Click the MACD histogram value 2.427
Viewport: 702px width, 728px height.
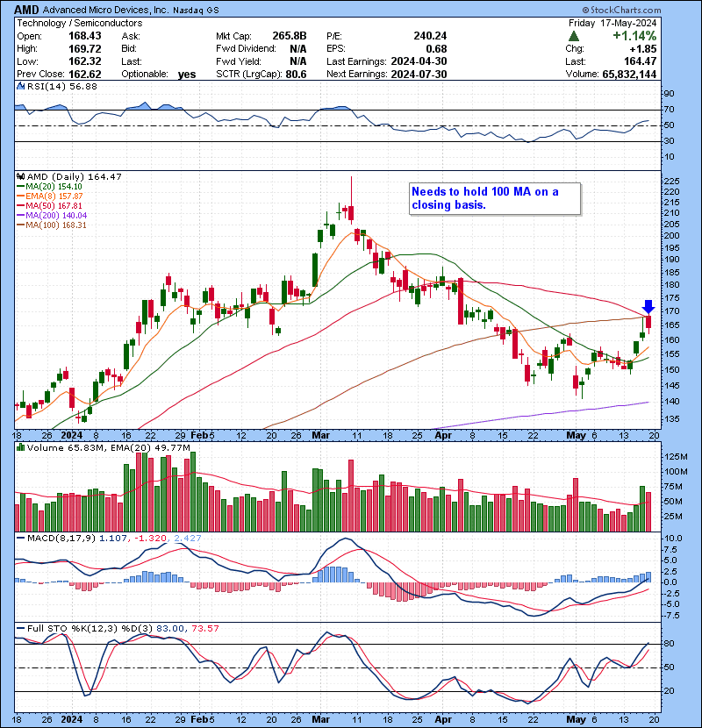coord(188,539)
